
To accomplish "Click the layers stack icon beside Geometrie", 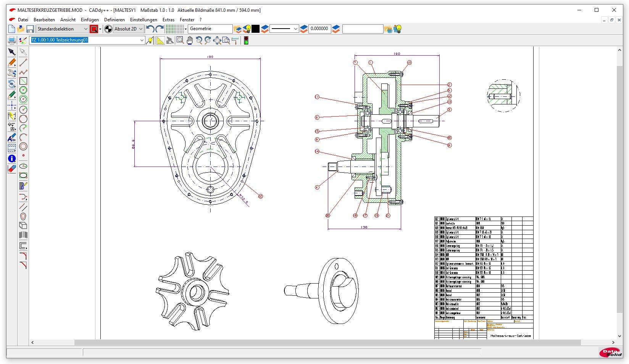I will pos(237,29).
